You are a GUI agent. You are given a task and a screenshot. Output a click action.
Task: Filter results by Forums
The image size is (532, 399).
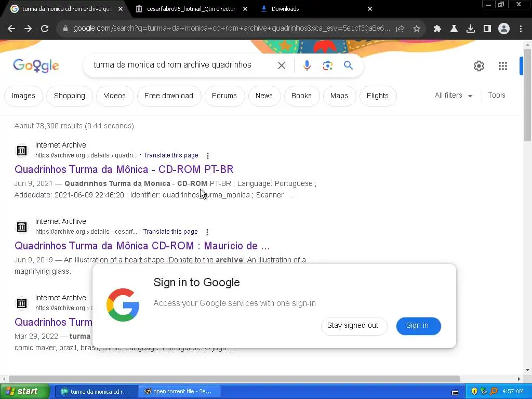224,96
